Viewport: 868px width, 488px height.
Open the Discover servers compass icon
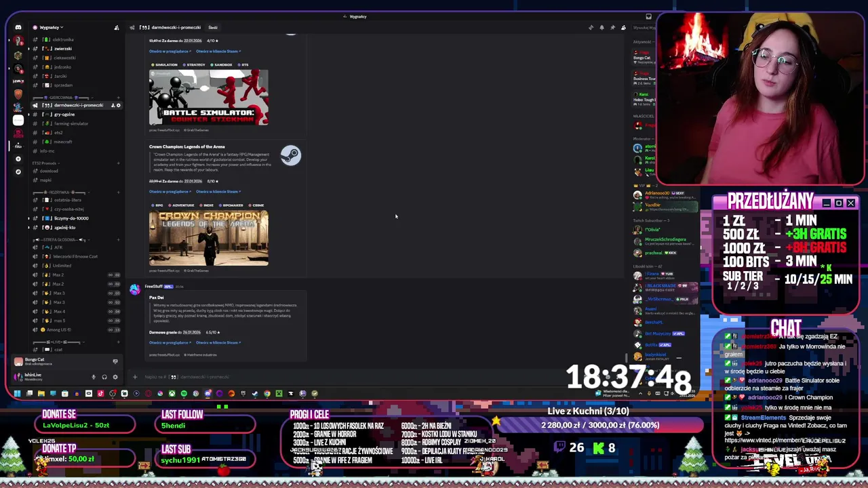(18, 171)
